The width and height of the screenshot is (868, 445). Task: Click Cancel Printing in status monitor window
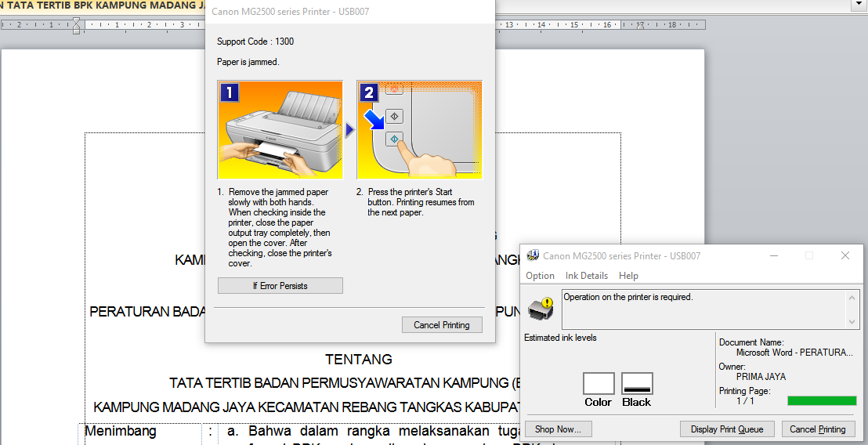(x=817, y=429)
